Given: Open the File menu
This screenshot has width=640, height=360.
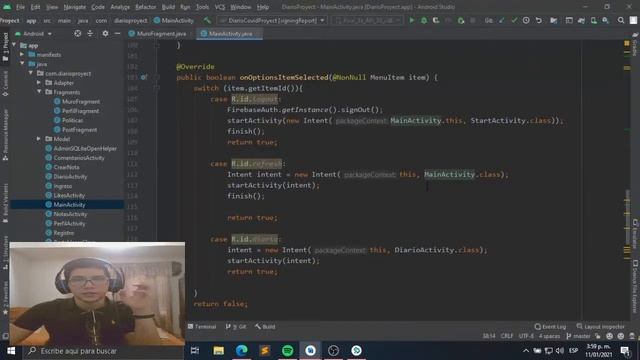Looking at the screenshot, I should point(20,7).
